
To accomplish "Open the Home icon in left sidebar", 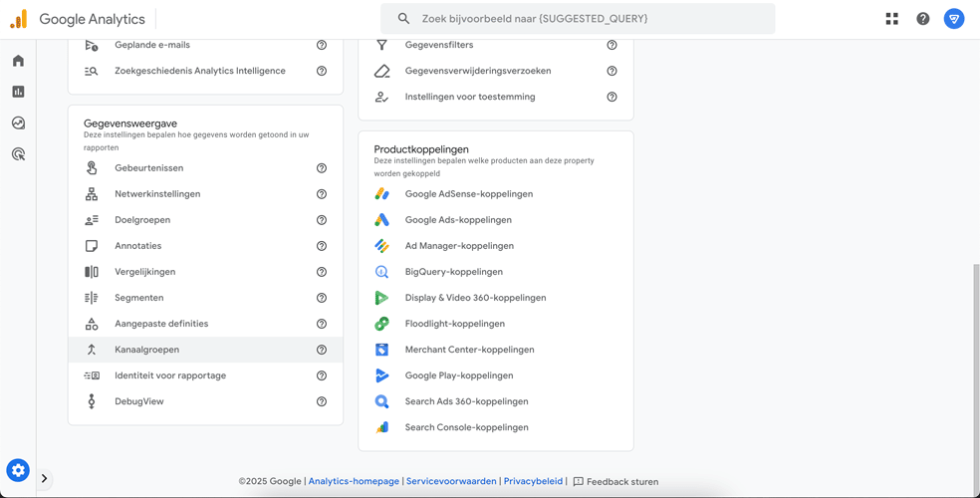I will (x=18, y=61).
